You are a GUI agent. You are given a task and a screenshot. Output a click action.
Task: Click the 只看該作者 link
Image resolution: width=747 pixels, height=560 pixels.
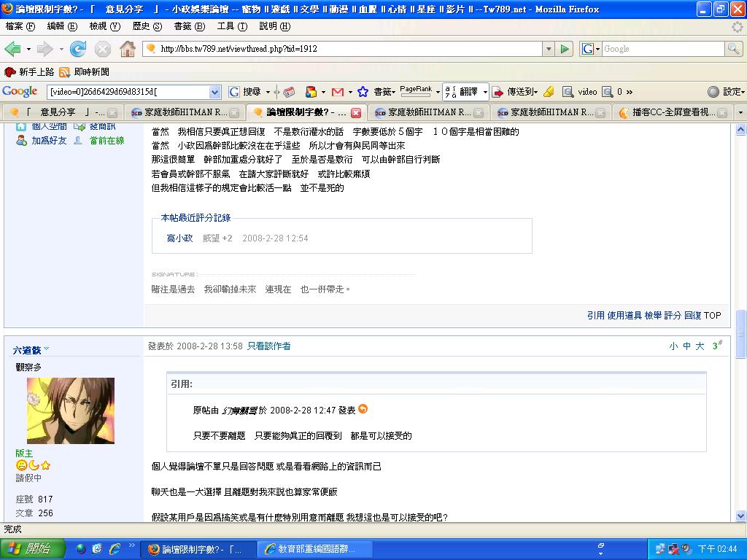tap(268, 346)
